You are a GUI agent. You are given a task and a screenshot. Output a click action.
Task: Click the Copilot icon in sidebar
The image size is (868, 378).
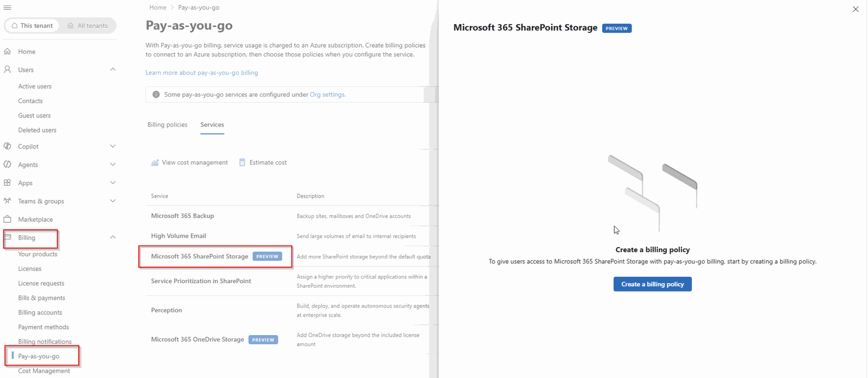click(8, 146)
